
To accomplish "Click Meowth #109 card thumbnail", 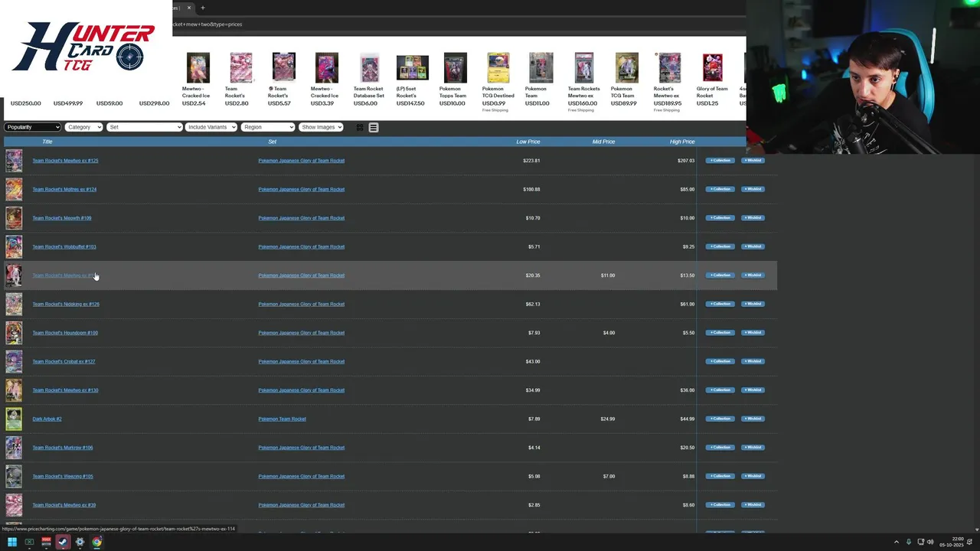I will pos(14,218).
